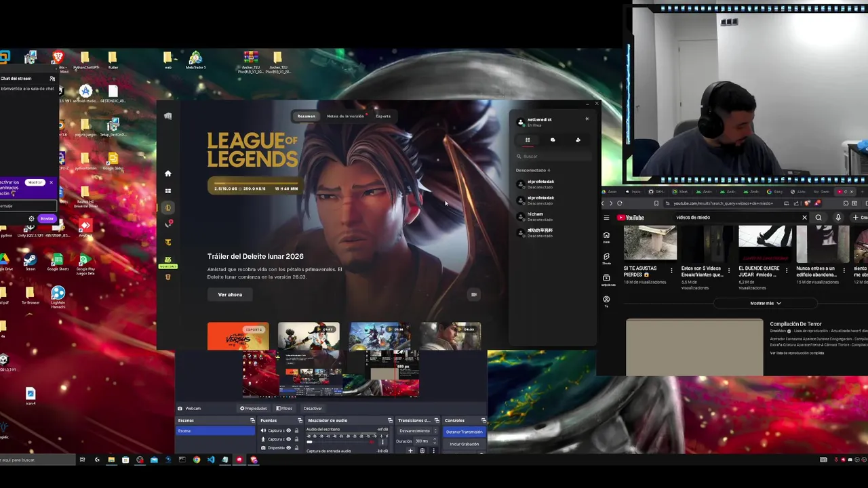Select the Teamfight Tactics icon in sidebar

[168, 243]
